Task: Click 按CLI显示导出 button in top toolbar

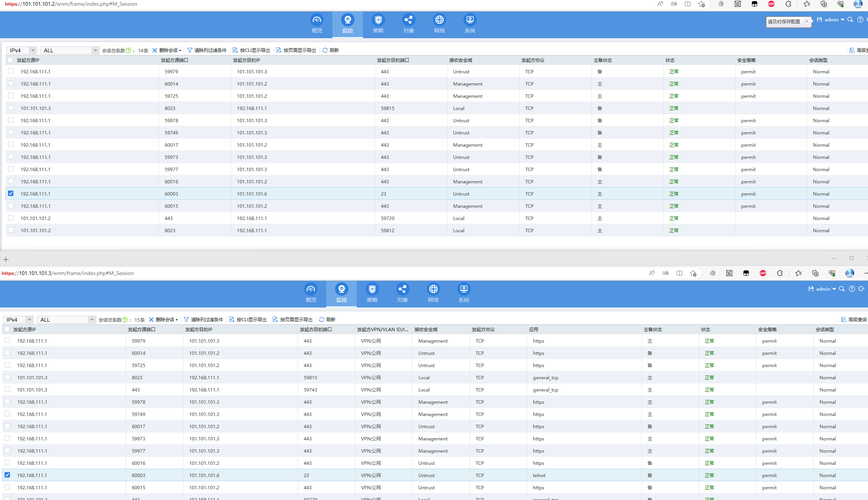Action: coord(251,50)
